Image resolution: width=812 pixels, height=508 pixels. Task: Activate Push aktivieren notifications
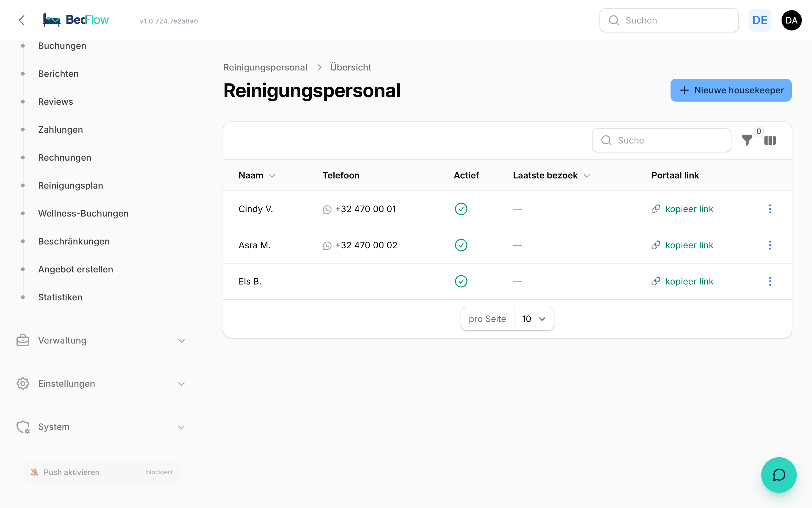(x=101, y=472)
